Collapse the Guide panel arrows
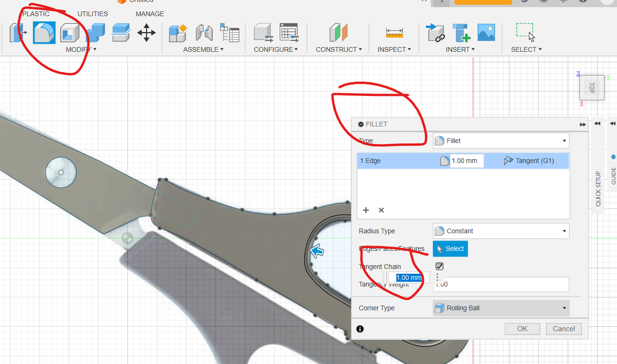This screenshot has width=617, height=364. [x=613, y=124]
